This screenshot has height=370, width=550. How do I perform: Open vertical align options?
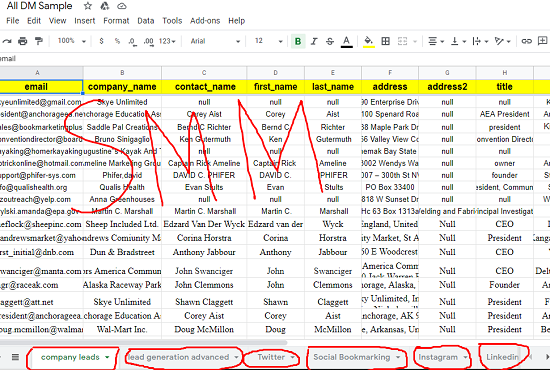pyautogui.click(x=458, y=41)
